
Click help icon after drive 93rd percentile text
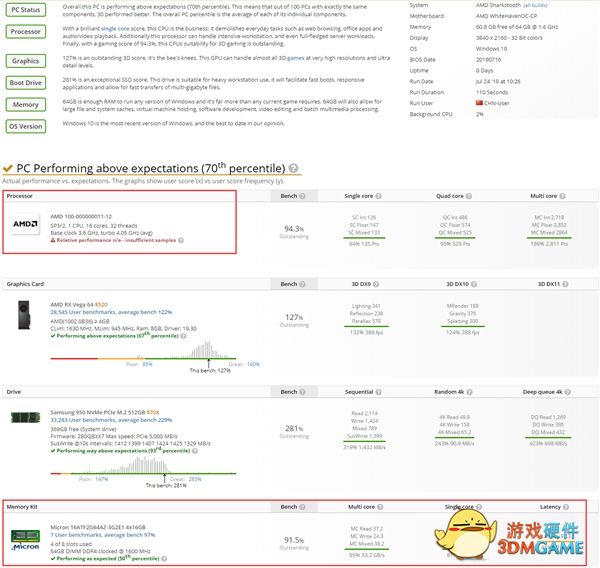[x=195, y=451]
